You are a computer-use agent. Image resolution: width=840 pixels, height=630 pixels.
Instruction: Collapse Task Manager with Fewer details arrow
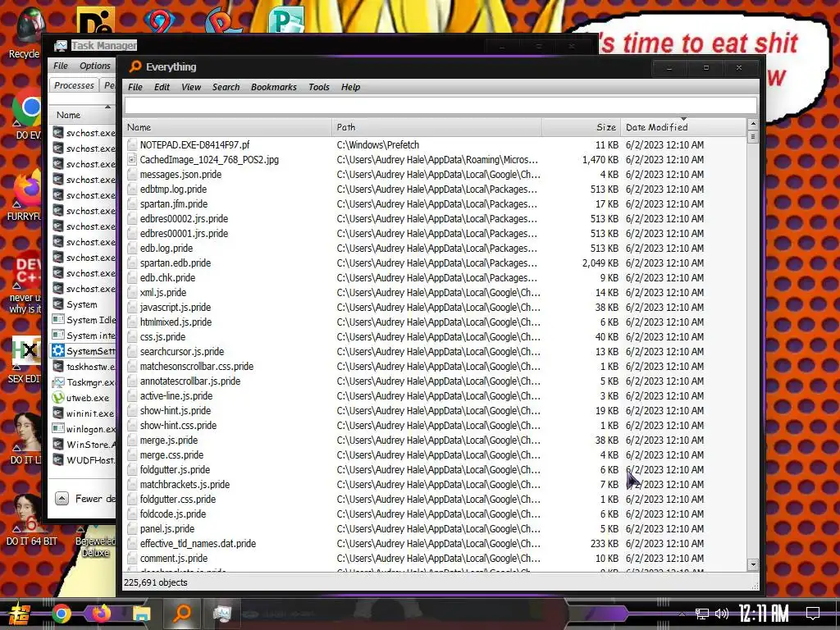click(62, 499)
